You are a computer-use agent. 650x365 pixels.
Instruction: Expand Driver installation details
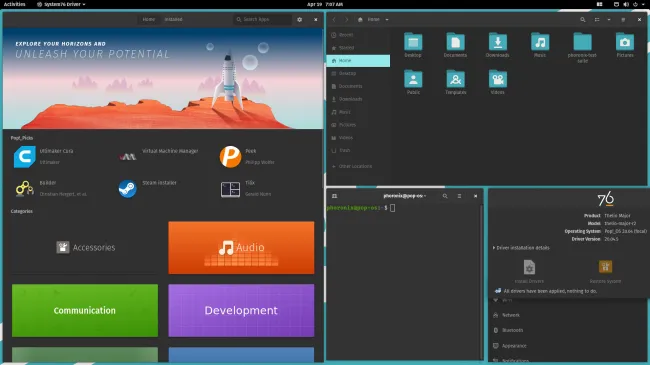point(521,248)
